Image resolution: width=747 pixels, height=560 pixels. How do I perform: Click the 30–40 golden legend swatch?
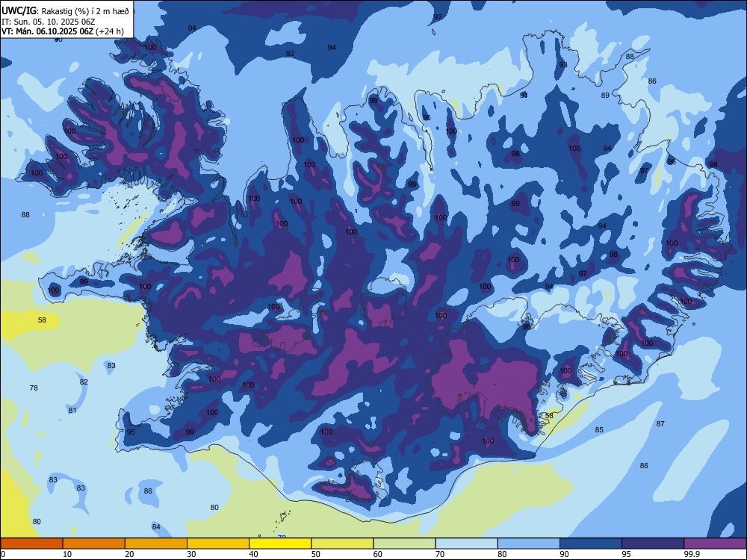pyautogui.click(x=218, y=544)
